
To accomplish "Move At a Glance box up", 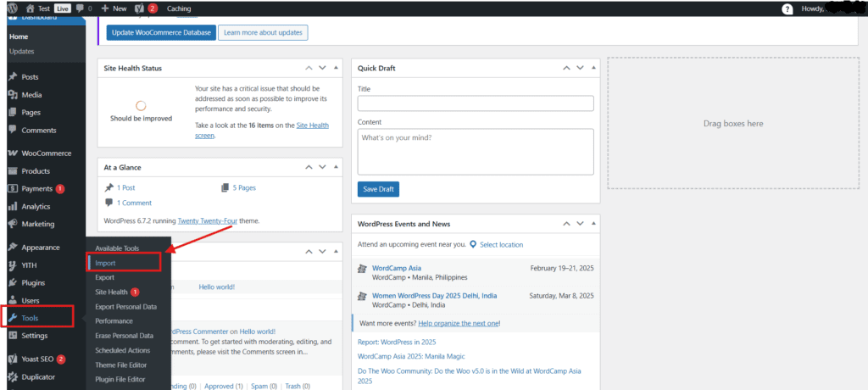I will tap(309, 167).
